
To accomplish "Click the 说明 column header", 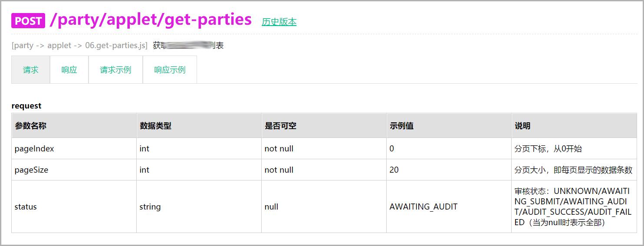I will [x=522, y=126].
